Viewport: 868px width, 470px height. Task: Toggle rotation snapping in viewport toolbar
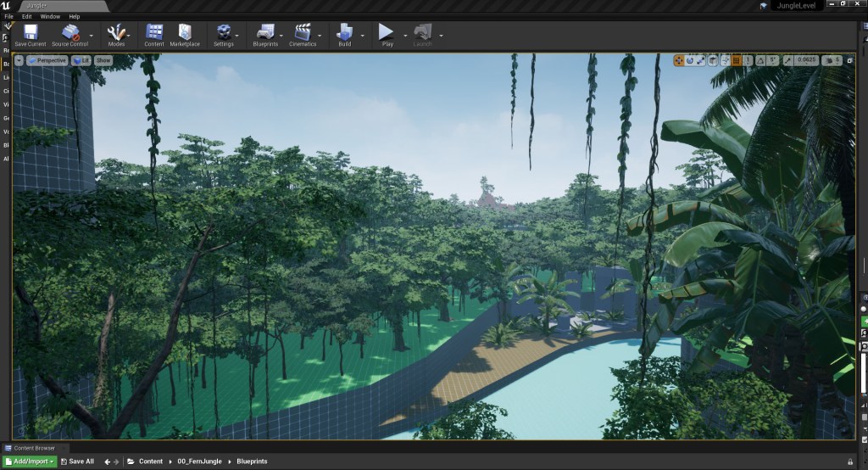pos(760,60)
